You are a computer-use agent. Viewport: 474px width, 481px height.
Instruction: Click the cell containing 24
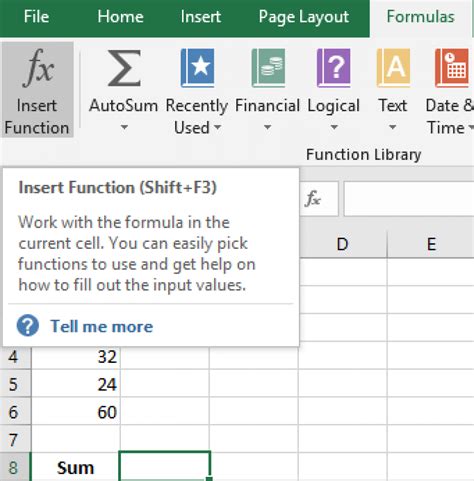(x=76, y=384)
